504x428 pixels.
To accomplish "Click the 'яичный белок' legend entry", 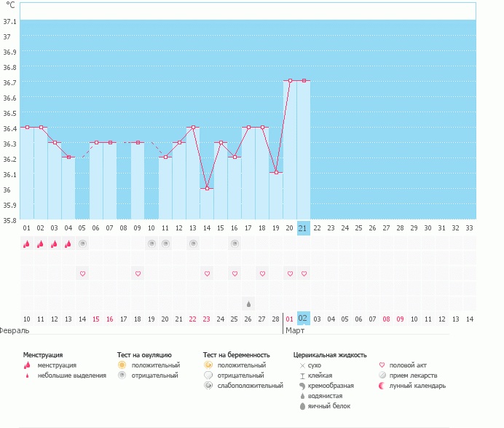I will tap(328, 406).
